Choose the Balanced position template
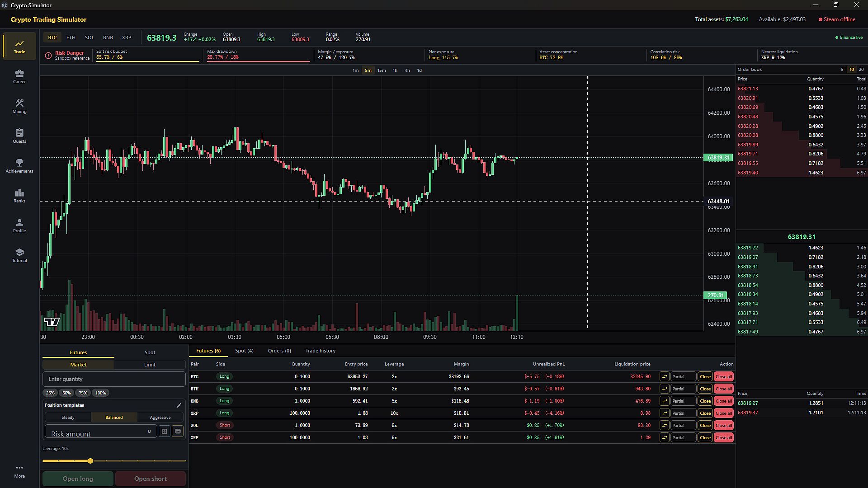 (x=114, y=418)
